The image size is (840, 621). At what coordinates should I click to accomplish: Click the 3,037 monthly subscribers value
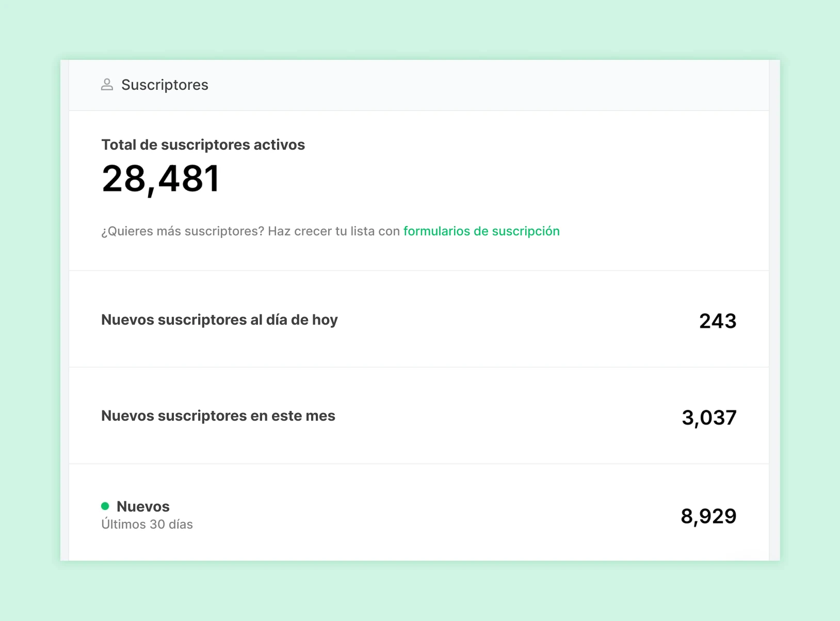pyautogui.click(x=708, y=418)
